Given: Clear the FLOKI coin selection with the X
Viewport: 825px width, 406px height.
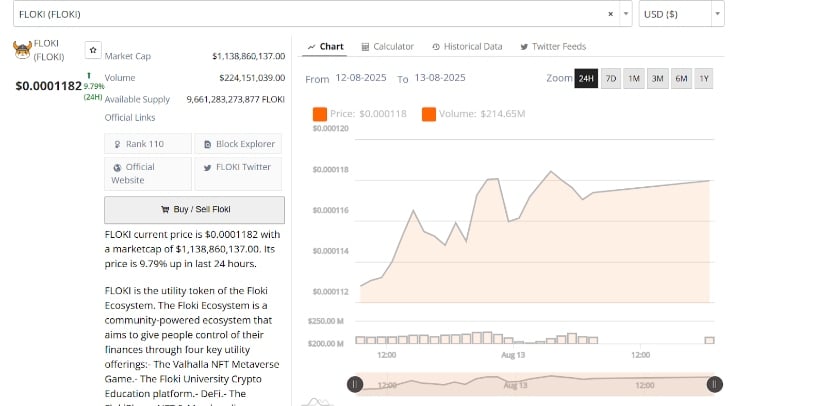Looking at the screenshot, I should [x=611, y=15].
